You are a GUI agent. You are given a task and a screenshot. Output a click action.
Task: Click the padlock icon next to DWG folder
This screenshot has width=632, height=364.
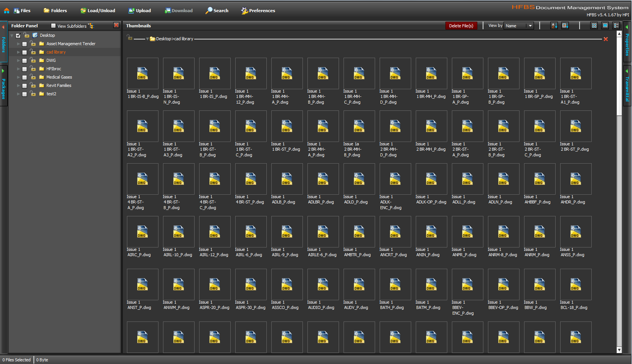(x=33, y=60)
